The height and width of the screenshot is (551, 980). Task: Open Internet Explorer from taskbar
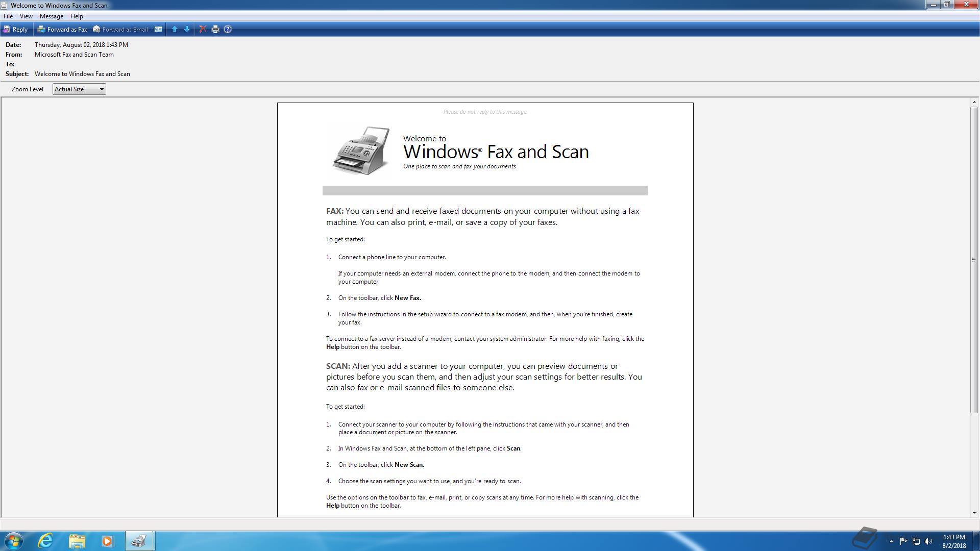[x=46, y=541]
